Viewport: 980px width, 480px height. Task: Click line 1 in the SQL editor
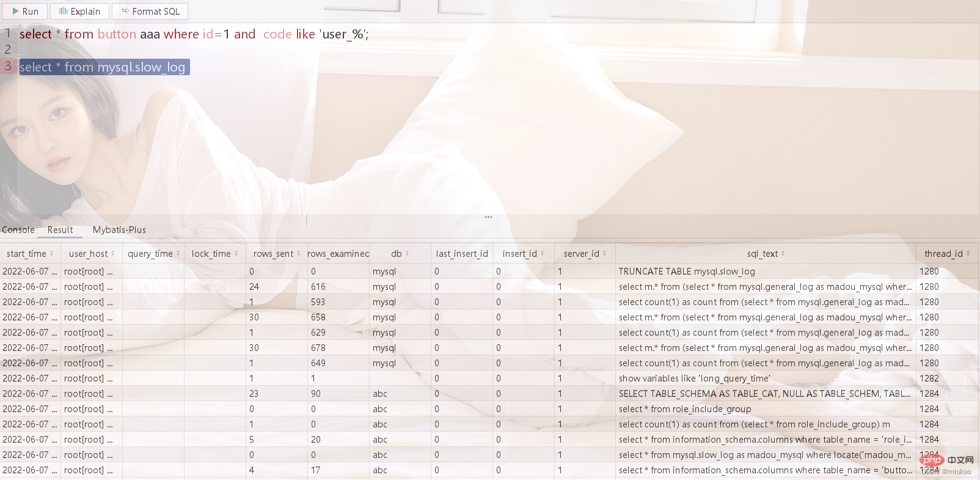pos(194,34)
